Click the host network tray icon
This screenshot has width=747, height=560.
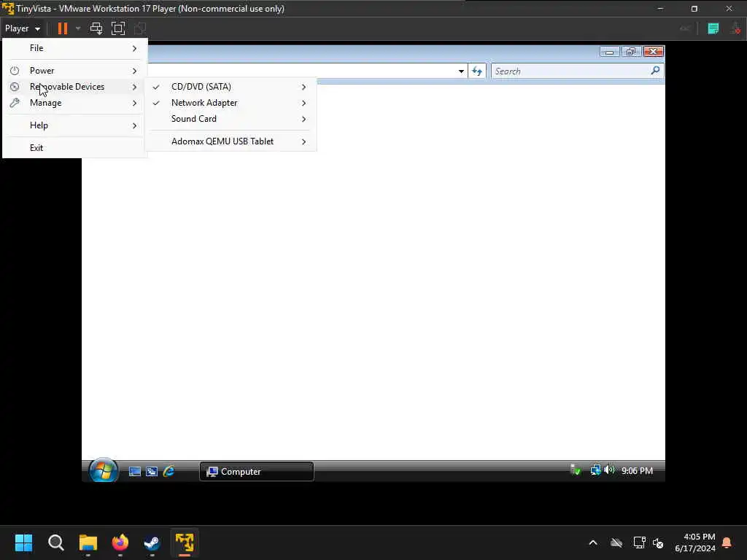[639, 542]
